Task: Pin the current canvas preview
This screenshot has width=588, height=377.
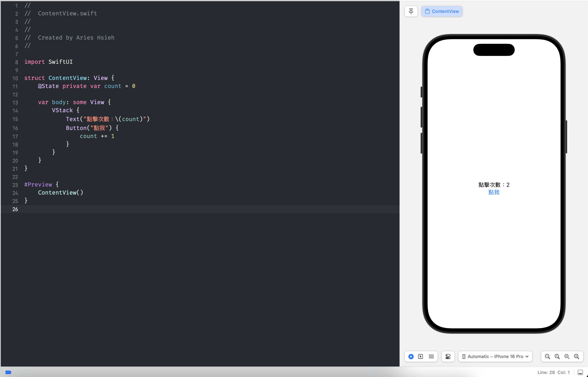Action: point(411,11)
